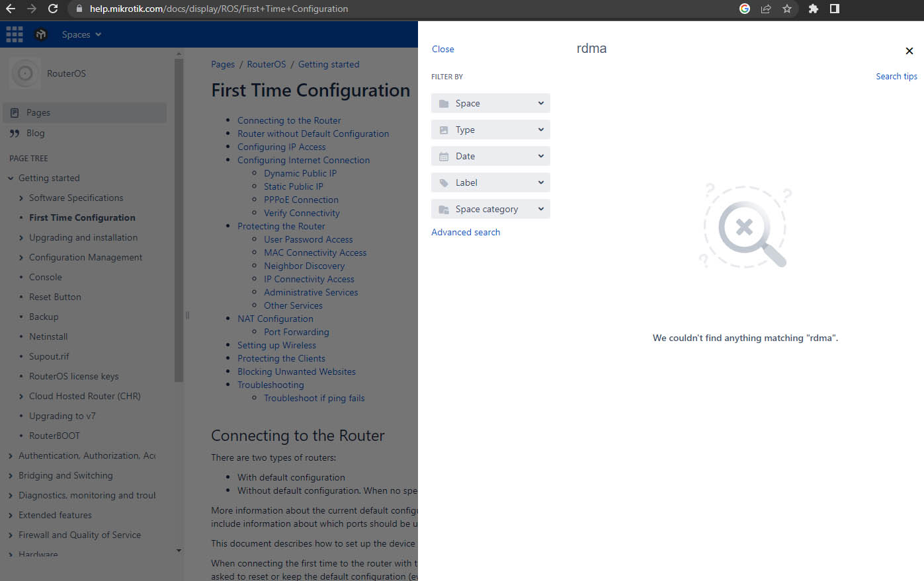Viewport: 924px width, 581px height.
Task: Open the browser extensions puzzle icon
Action: (x=814, y=9)
